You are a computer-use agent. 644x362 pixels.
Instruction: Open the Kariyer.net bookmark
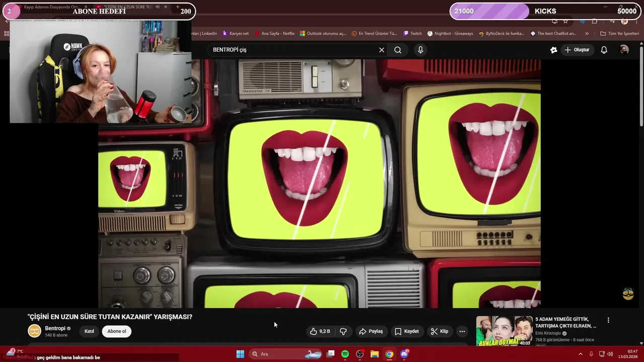click(x=235, y=34)
